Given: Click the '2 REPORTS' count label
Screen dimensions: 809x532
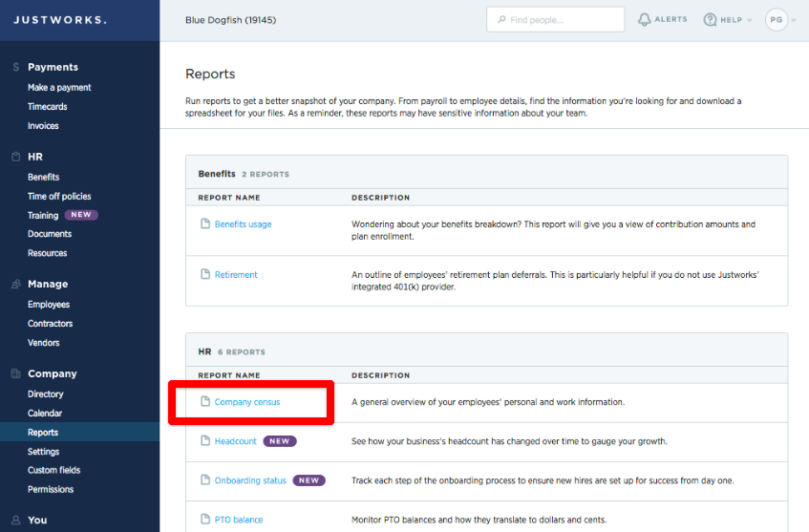Looking at the screenshot, I should pos(266,175).
